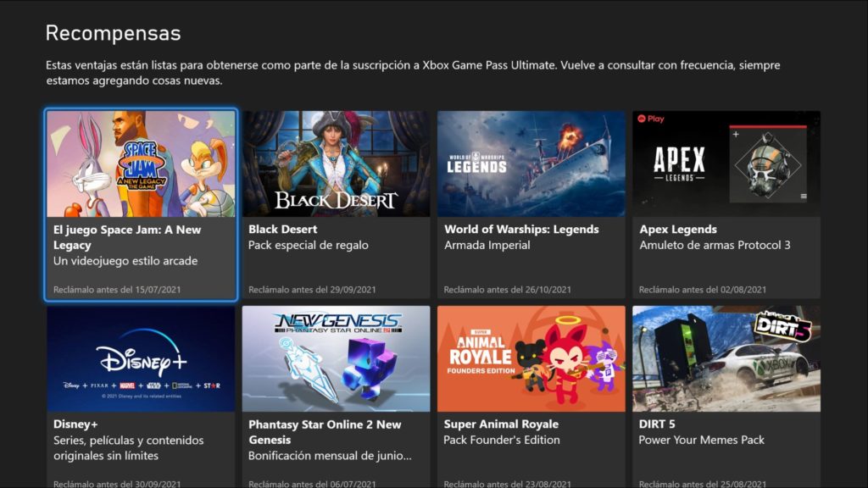Open the Space Jam: A New Legacy artwork
This screenshot has width=868, height=488.
(x=142, y=164)
